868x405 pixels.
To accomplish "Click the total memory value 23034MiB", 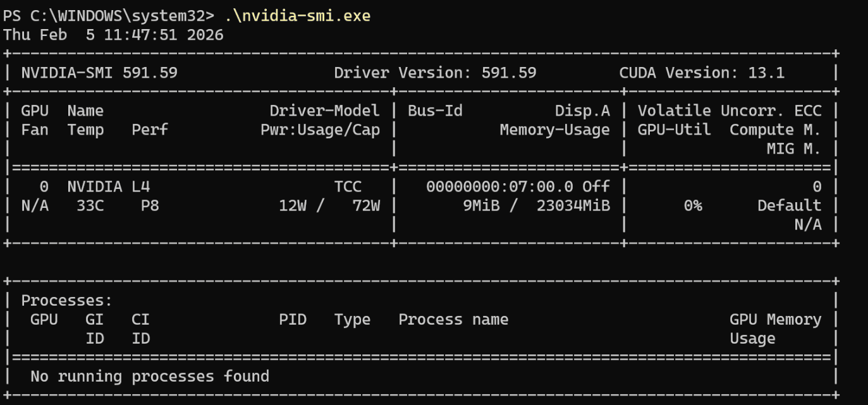I will [573, 205].
